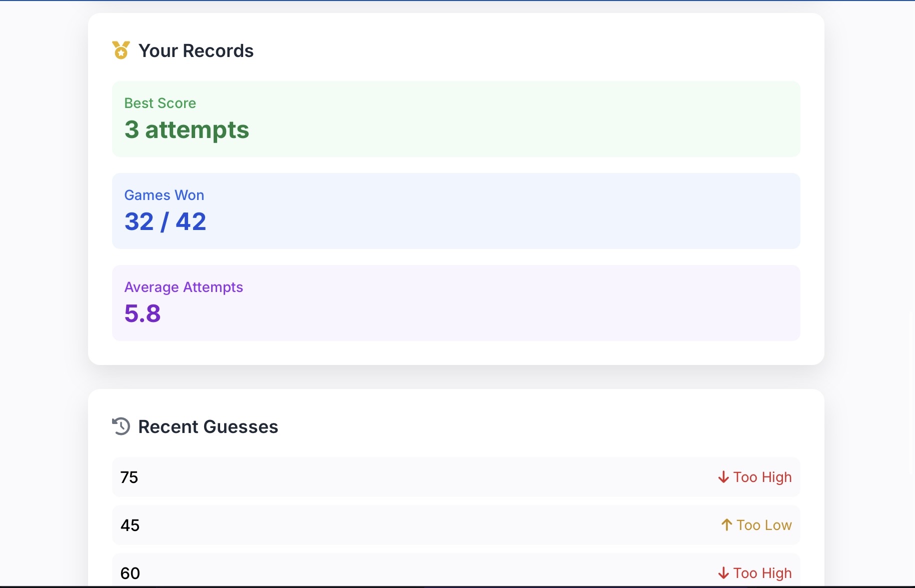Click the down arrow icon in the 60 row

(x=723, y=573)
